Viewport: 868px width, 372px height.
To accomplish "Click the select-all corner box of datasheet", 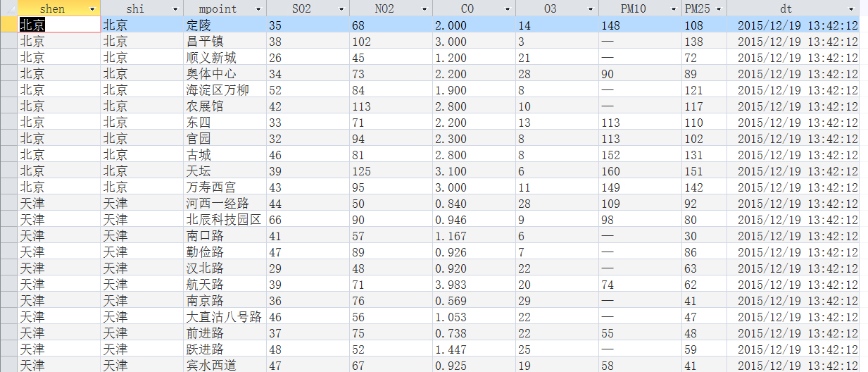I will point(8,8).
